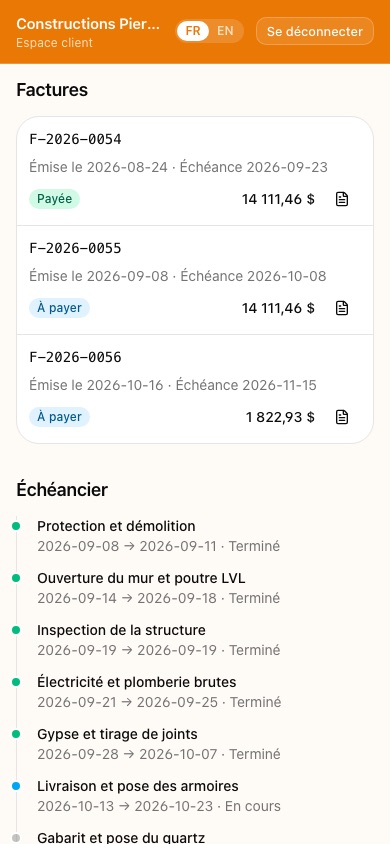Image resolution: width=390 pixels, height=844 pixels.
Task: Select invoice number F-2026-0056
Action: [75, 357]
